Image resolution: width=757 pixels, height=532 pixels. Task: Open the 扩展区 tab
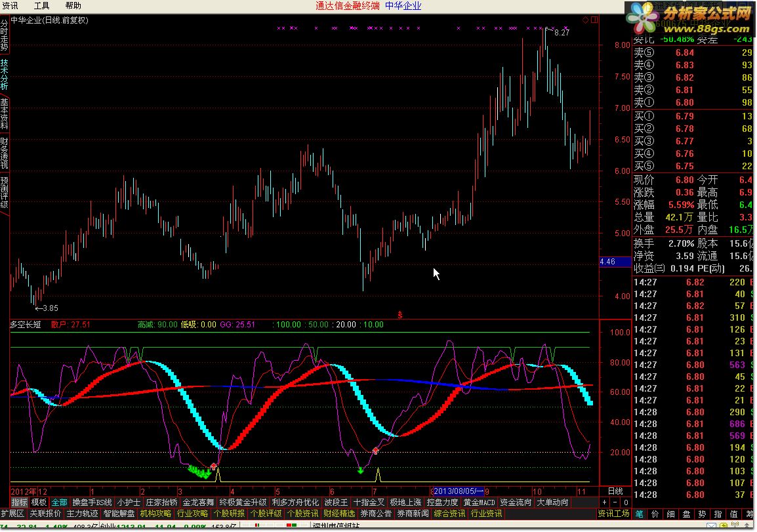(12, 514)
